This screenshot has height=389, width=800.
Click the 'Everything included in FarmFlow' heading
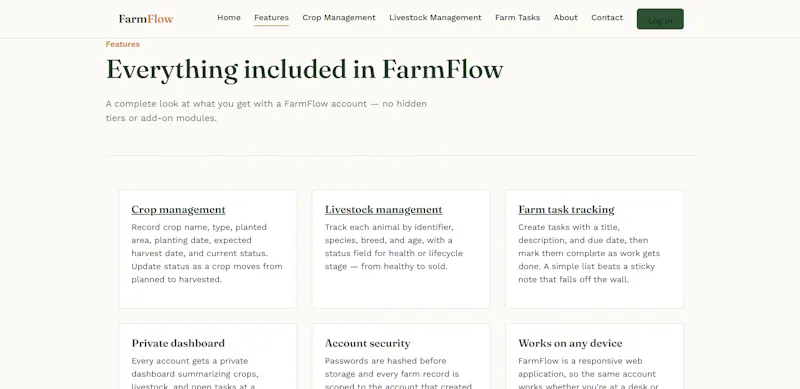pos(305,69)
